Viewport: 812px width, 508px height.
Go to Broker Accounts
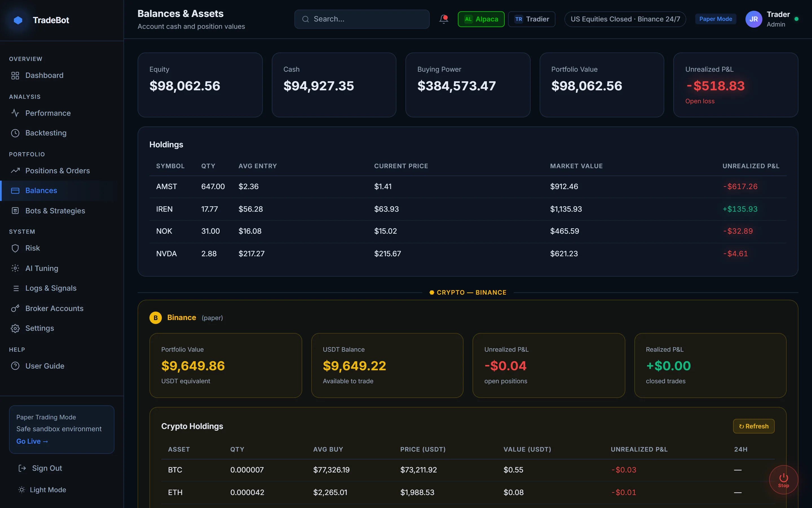pos(62,308)
